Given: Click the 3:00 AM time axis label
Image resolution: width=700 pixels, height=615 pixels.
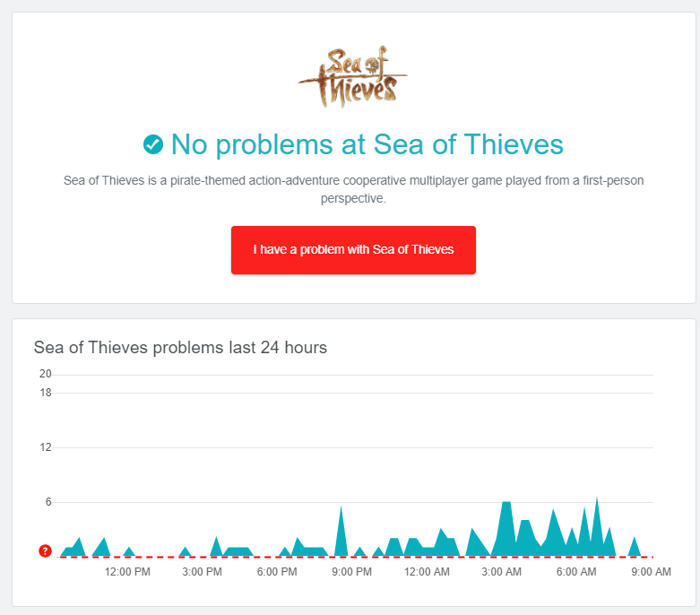Looking at the screenshot, I should [502, 572].
